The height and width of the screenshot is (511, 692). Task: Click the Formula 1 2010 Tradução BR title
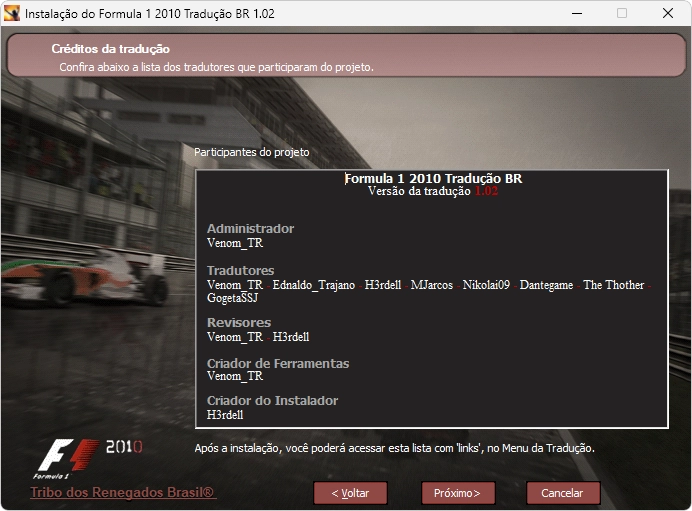(x=433, y=178)
